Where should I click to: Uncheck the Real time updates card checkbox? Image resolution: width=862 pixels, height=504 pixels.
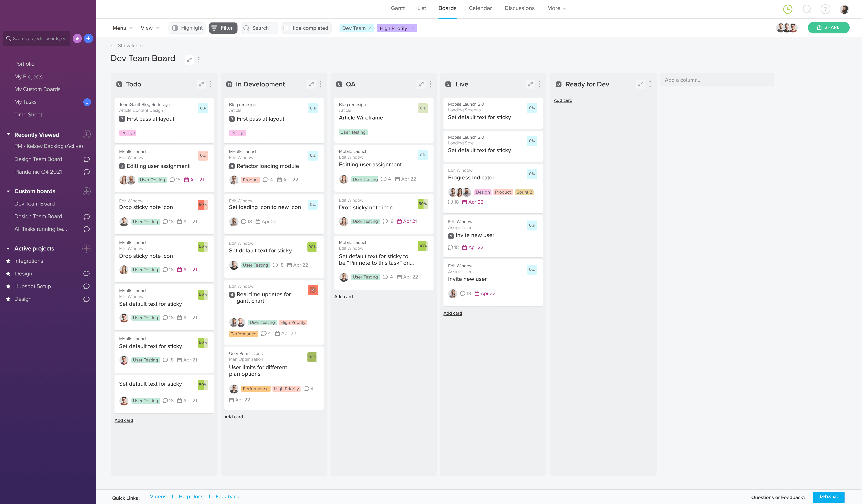[x=313, y=290]
